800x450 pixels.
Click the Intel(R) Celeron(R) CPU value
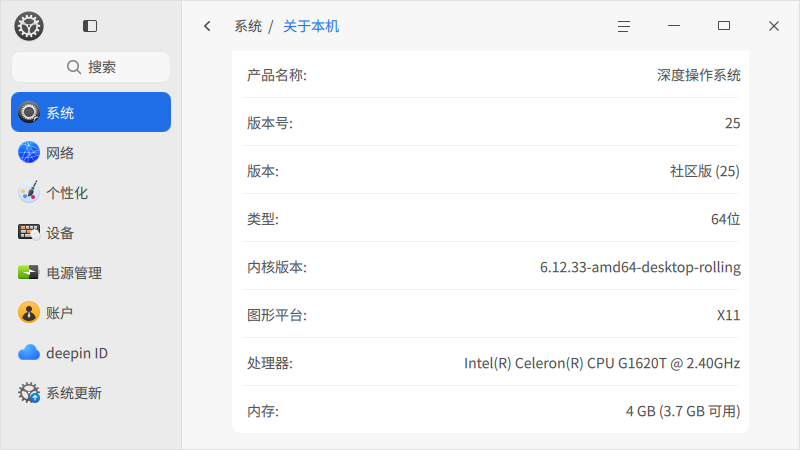[x=602, y=363]
